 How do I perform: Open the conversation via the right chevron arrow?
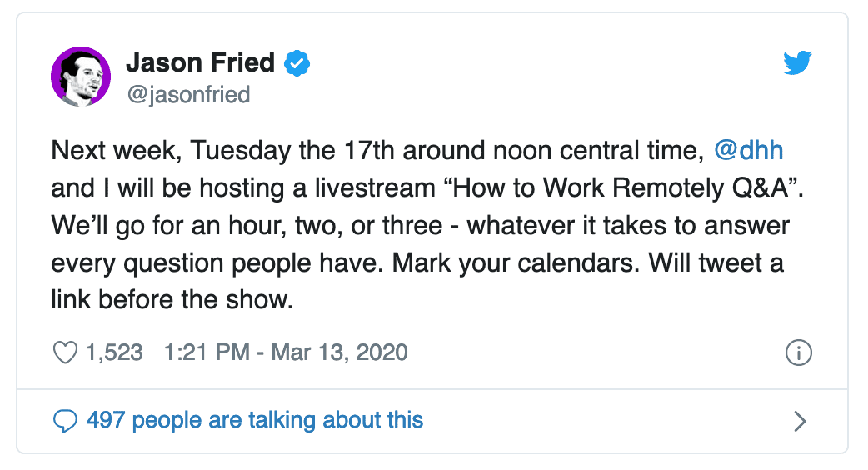tap(800, 422)
